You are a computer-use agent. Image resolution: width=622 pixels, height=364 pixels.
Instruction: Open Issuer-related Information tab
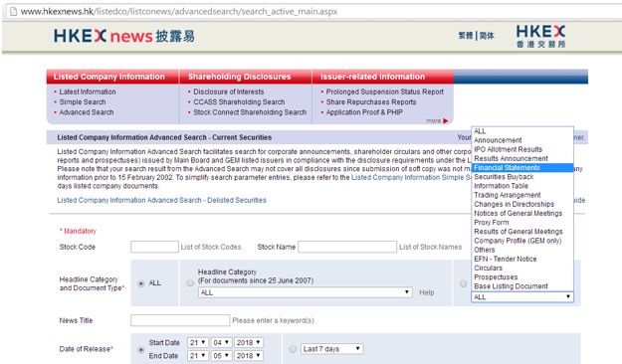click(x=382, y=77)
